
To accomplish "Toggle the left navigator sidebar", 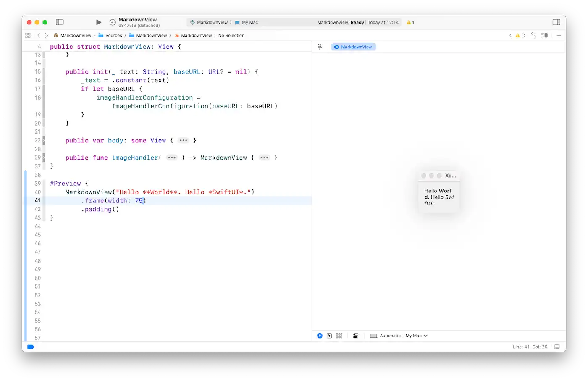I will coord(60,22).
